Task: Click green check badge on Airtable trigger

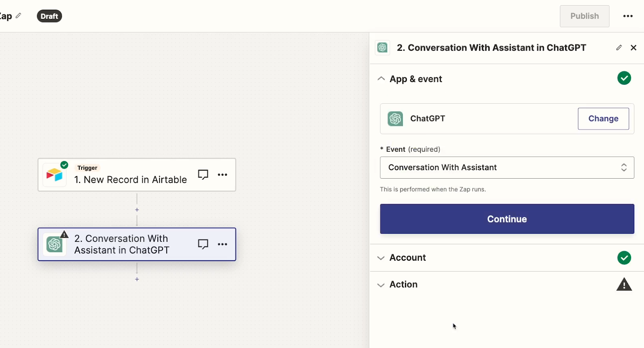Action: pyautogui.click(x=64, y=165)
